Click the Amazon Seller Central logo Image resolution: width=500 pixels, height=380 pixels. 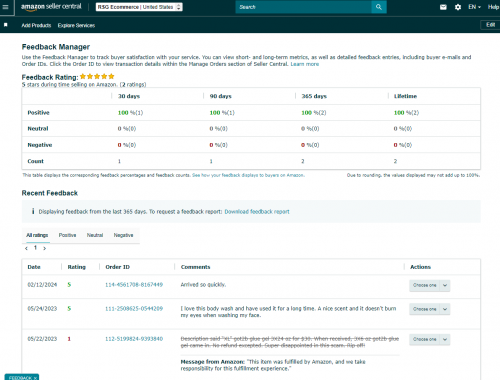pos(51,7)
